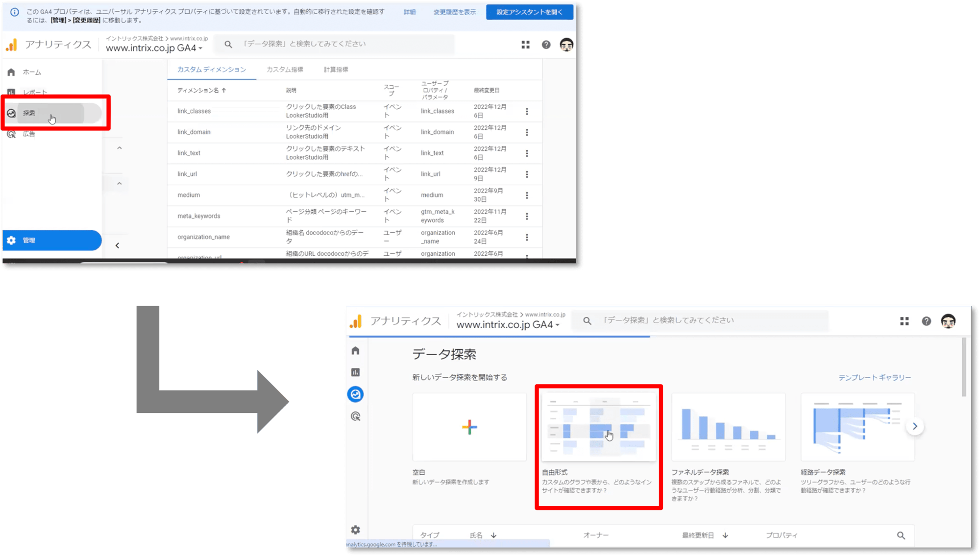The width and height of the screenshot is (980, 556).
Task: Open 探索 in top window sidebar
Action: click(x=51, y=113)
